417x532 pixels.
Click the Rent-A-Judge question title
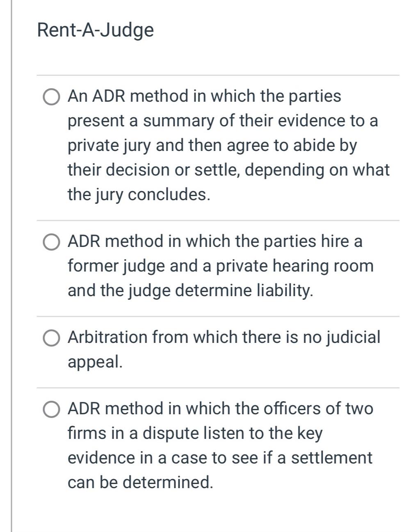[x=94, y=30]
